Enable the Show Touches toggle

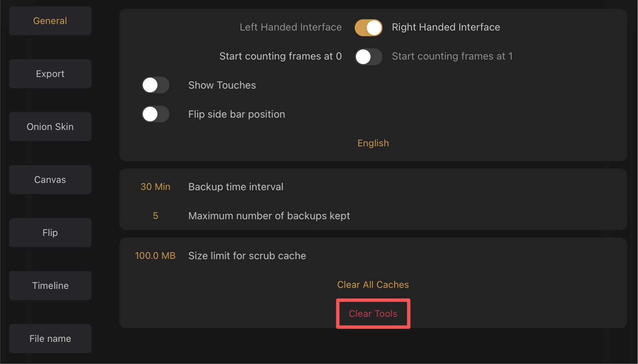point(155,85)
